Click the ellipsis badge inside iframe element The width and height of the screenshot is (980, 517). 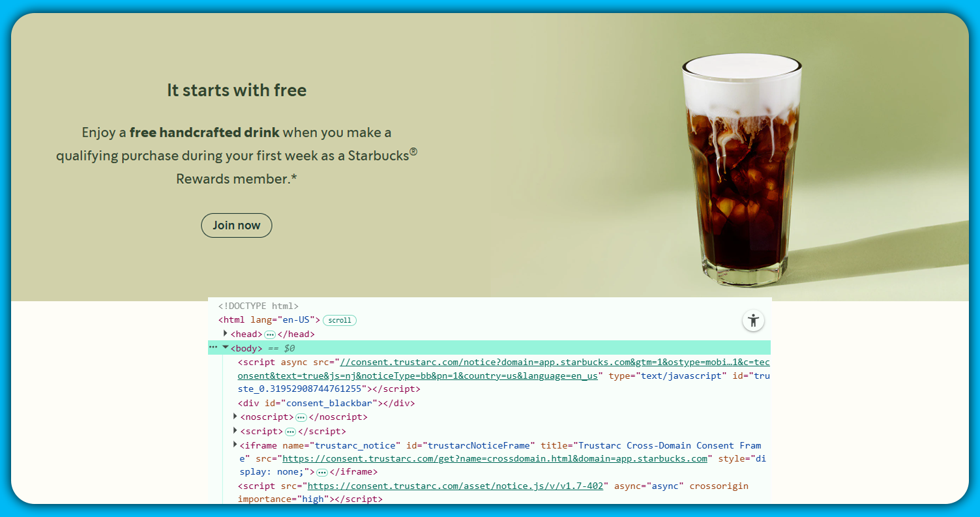321,473
